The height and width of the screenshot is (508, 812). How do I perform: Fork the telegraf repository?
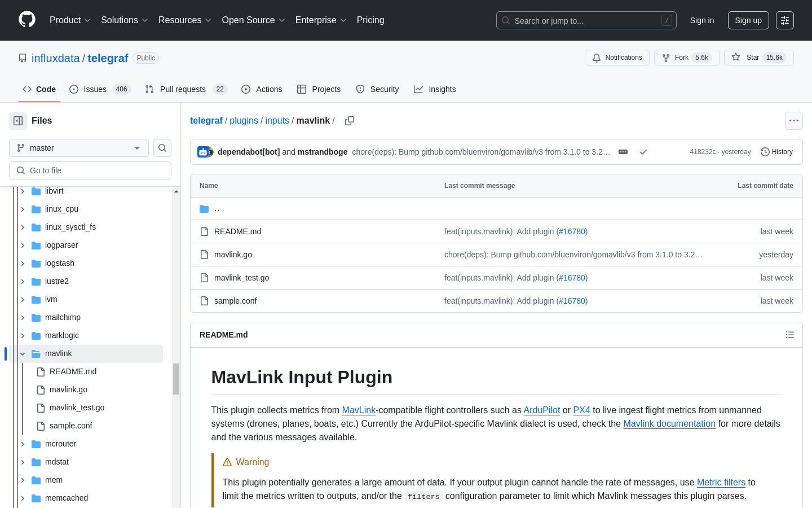tap(687, 58)
